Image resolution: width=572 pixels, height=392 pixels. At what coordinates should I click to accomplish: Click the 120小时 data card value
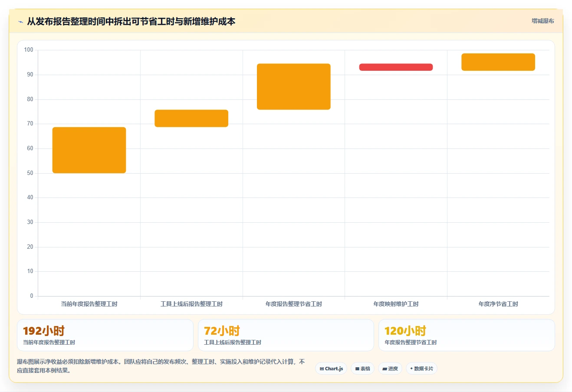tap(405, 331)
